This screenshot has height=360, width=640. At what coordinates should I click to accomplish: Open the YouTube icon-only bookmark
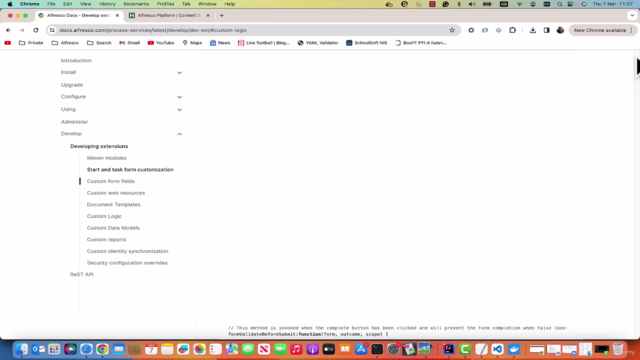pos(7,43)
